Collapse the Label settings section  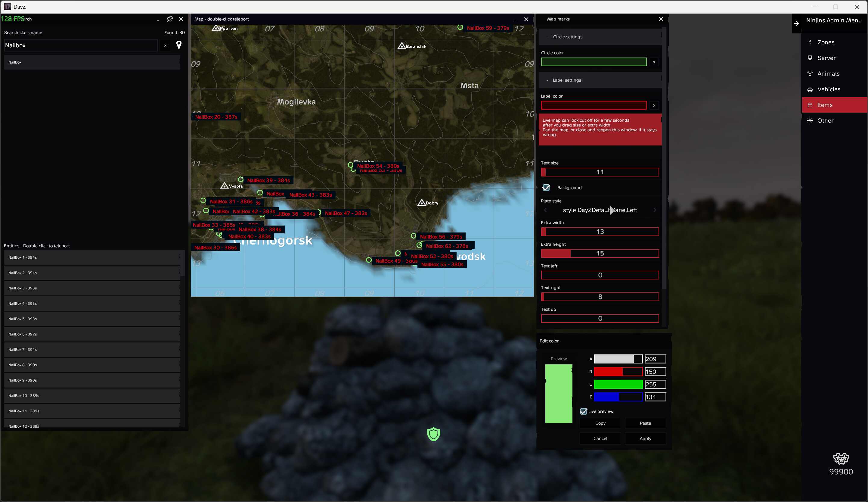click(600, 80)
